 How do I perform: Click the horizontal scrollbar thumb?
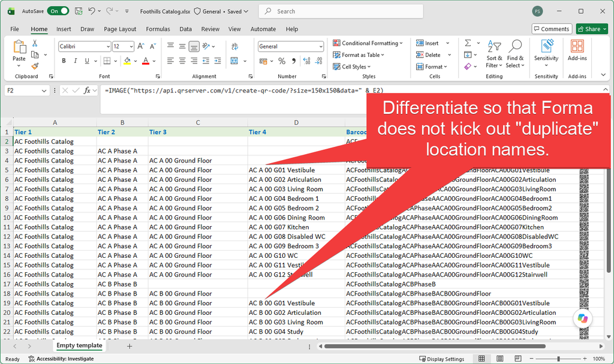pyautogui.click(x=435, y=346)
